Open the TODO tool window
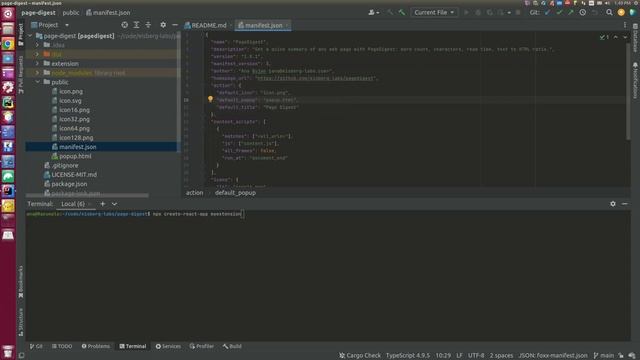 pyautogui.click(x=62, y=346)
